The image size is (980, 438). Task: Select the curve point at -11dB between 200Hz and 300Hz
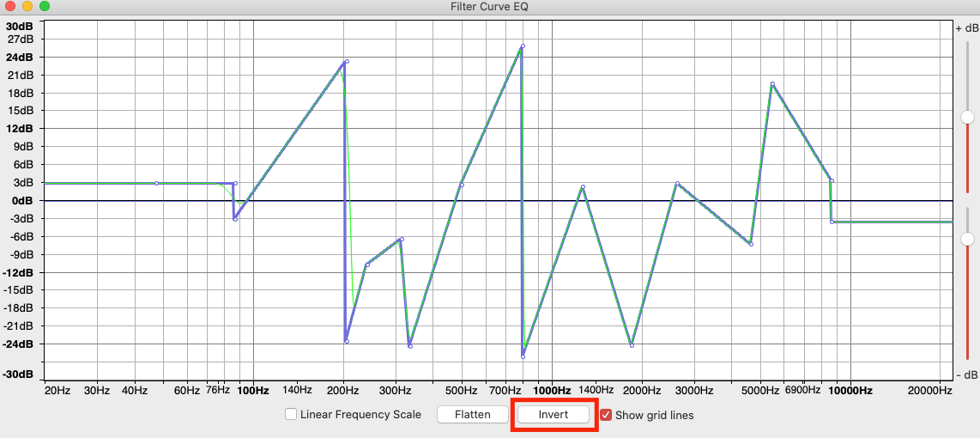[x=367, y=265]
